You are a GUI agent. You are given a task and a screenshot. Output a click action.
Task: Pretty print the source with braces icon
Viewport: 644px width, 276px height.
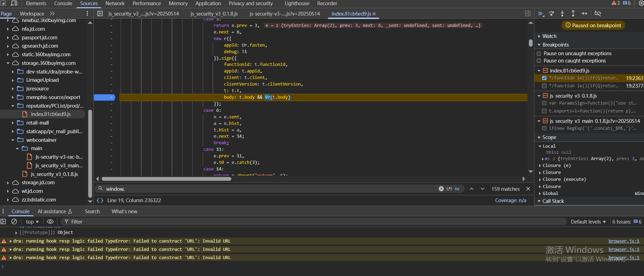pos(100,200)
